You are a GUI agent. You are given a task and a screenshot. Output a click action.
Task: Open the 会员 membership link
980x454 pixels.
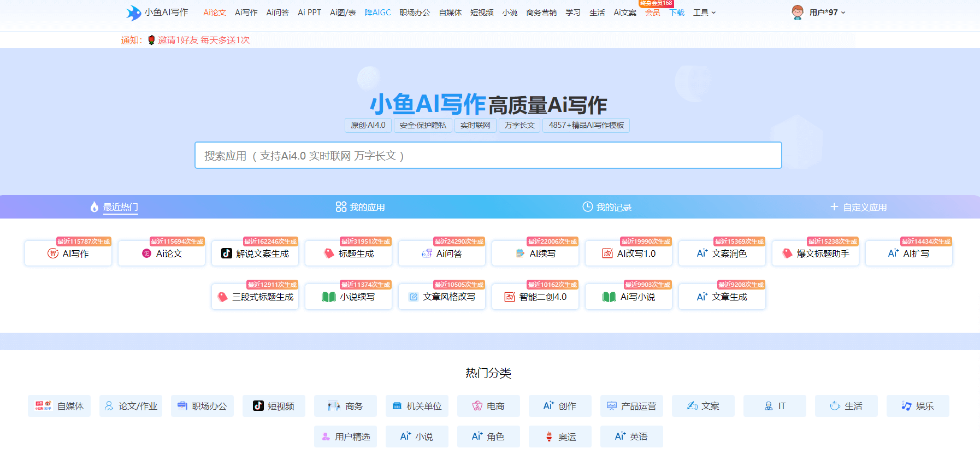[x=652, y=13]
